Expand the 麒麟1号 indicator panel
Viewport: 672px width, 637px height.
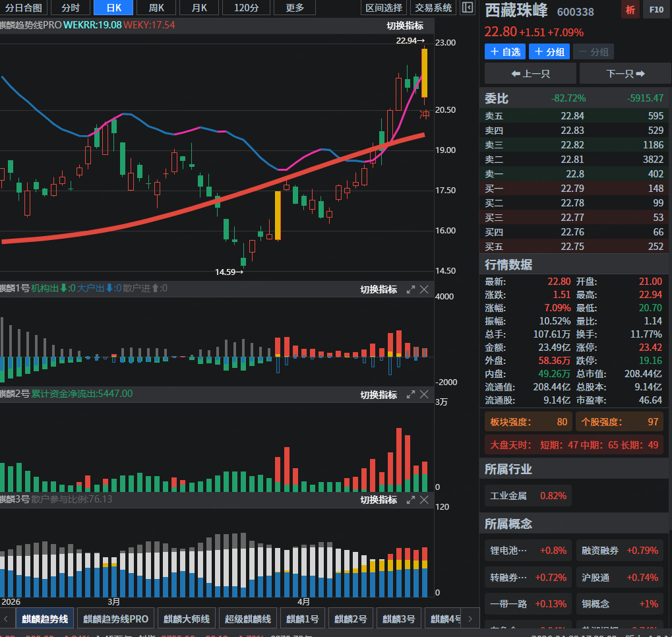[411, 289]
